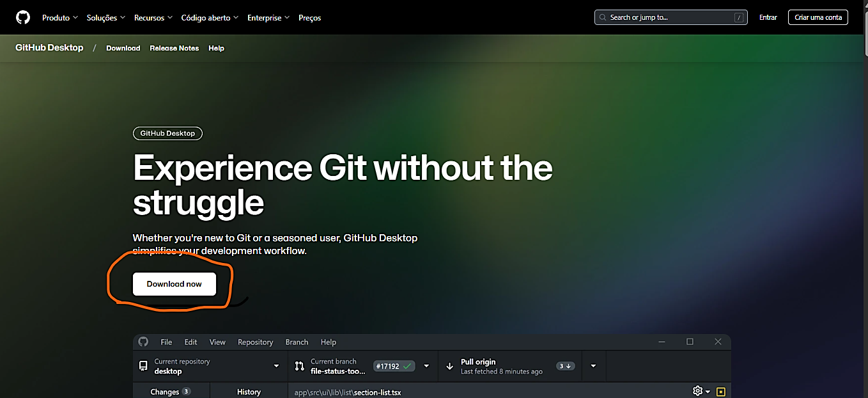
Task: Open the Release Notes tab
Action: (x=174, y=48)
